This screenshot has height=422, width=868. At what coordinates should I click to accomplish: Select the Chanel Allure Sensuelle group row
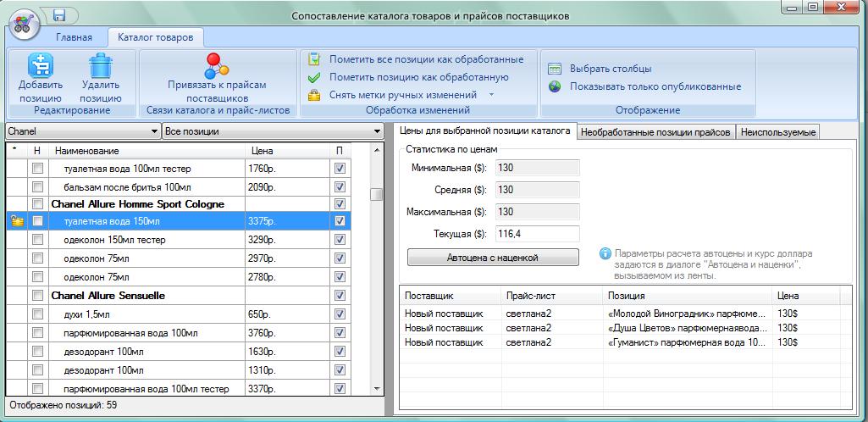(179, 295)
